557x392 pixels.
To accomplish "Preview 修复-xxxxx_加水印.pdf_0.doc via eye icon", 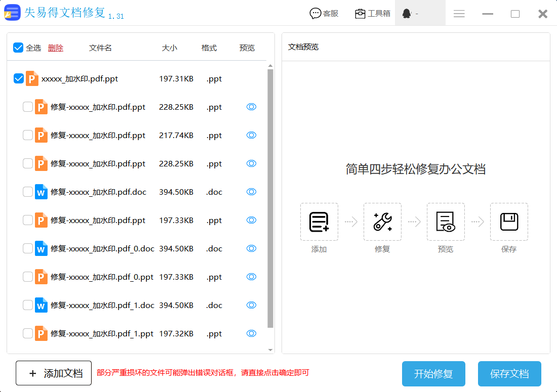I will (x=251, y=248).
